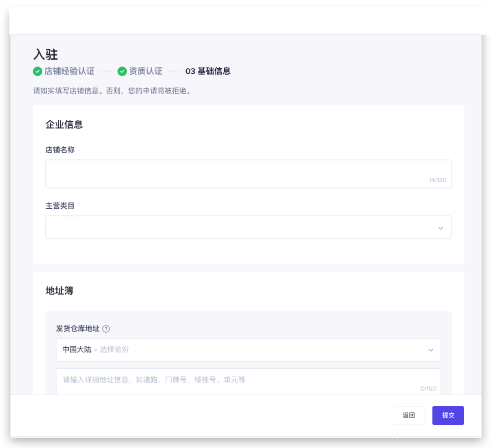Viewport: 492px width, 448px height.
Task: Open the 主营类目 dropdown
Action: (x=248, y=227)
